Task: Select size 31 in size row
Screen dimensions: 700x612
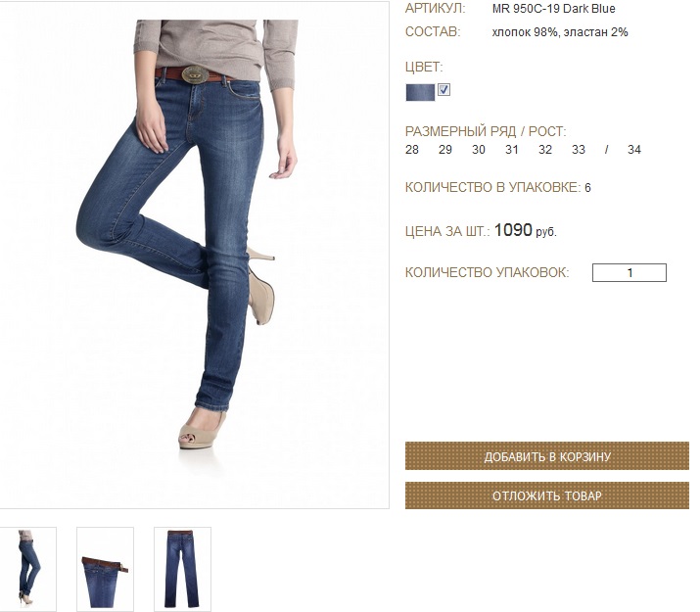Action: point(512,150)
